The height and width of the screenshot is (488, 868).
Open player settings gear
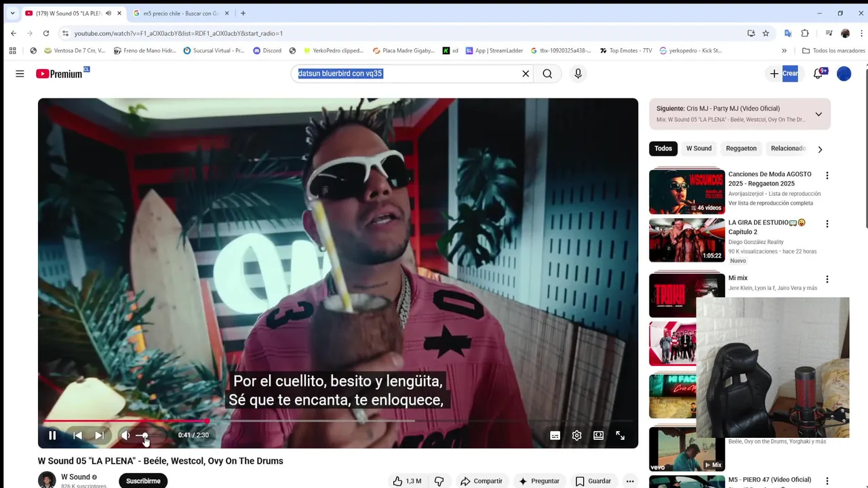[576, 435]
